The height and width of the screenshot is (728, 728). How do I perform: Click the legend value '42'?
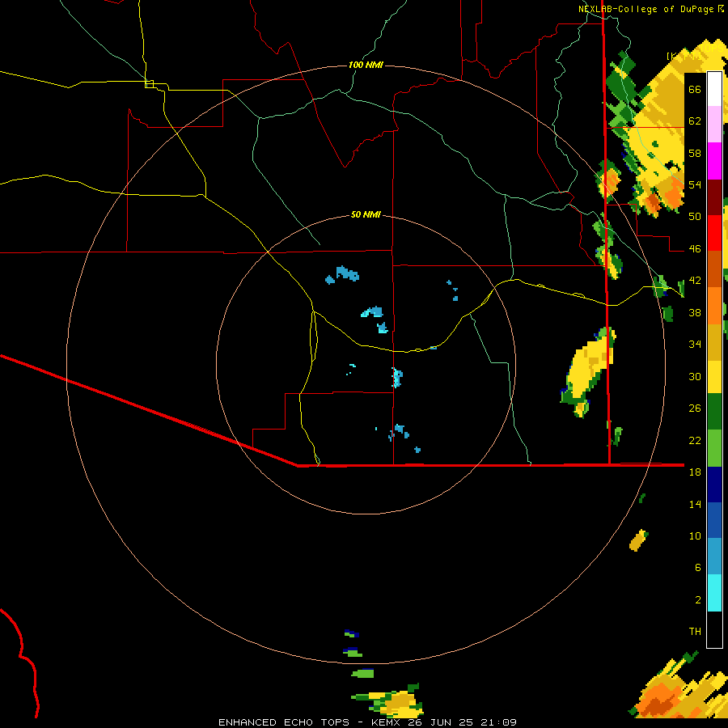[695, 281]
